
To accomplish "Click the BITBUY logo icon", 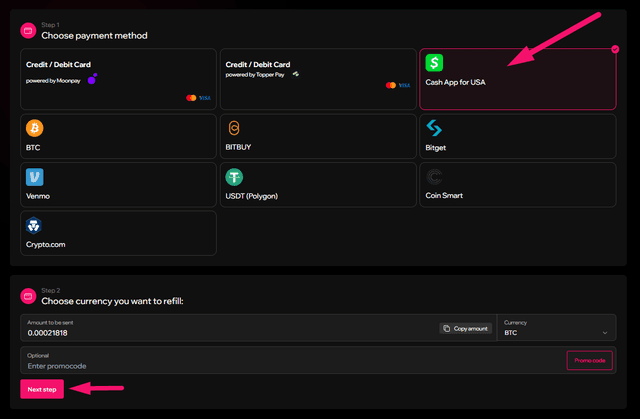I will coord(234,128).
